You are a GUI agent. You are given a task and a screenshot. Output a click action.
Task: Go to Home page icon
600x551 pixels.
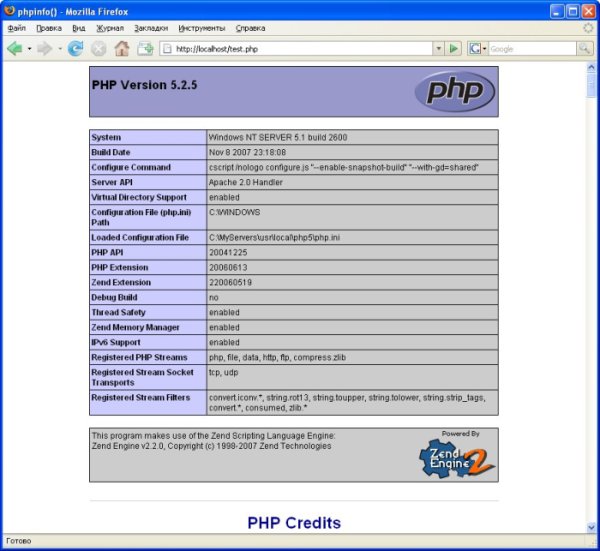click(x=122, y=49)
